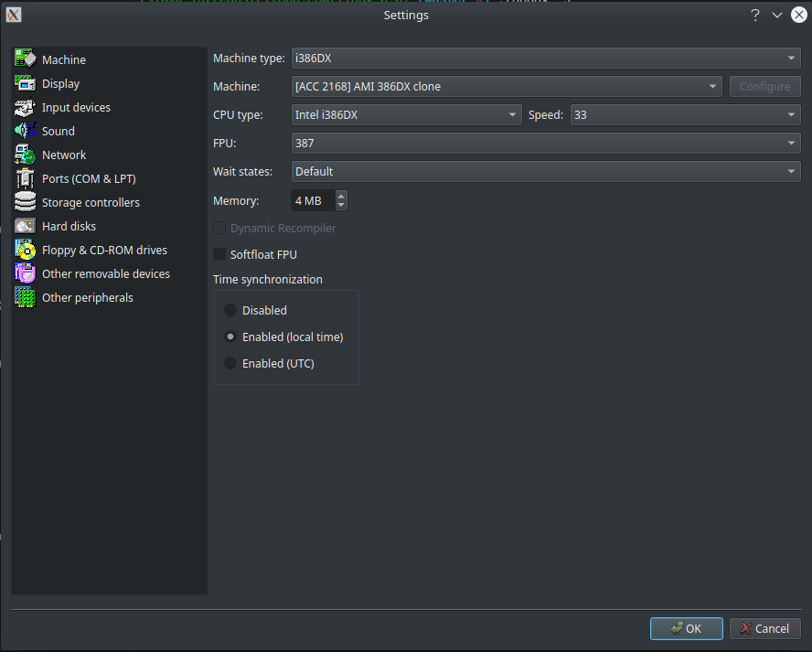Open the Wait states dropdown
This screenshot has height=652, width=812.
[546, 171]
